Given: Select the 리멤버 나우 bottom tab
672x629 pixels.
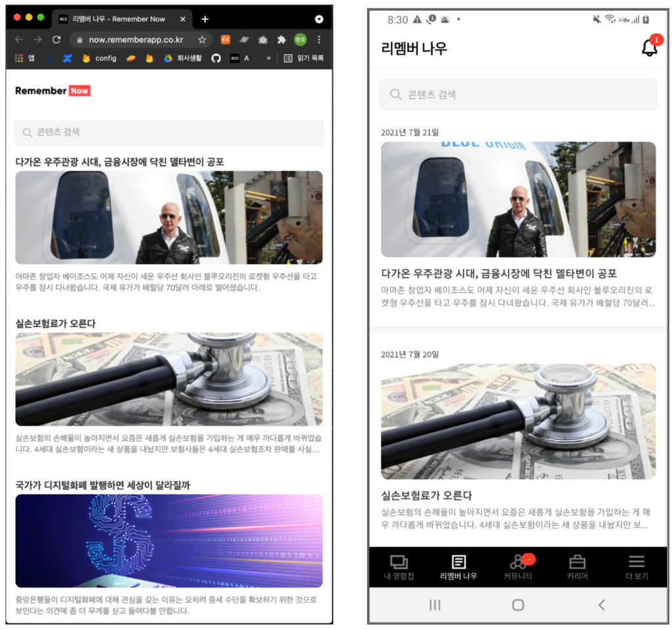Looking at the screenshot, I should [458, 567].
